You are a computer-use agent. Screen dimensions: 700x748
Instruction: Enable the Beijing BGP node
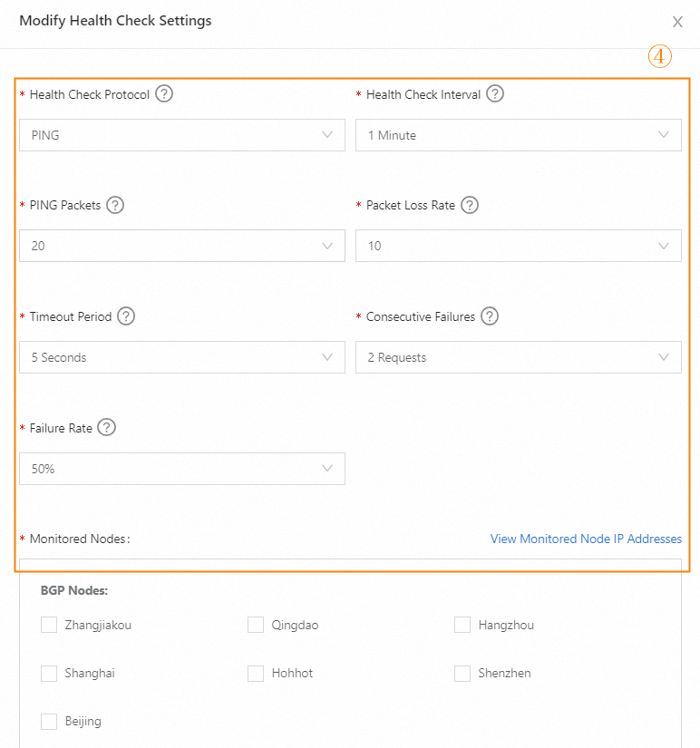(49, 722)
